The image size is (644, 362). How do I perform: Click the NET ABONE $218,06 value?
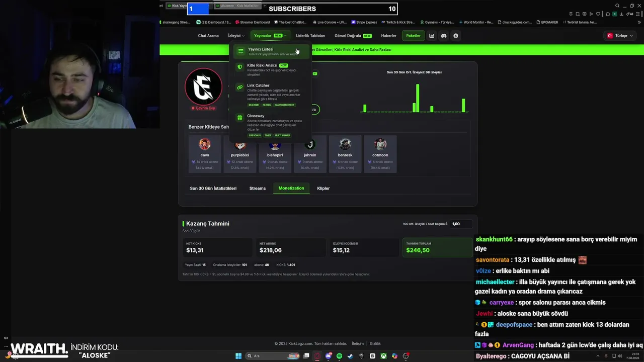(x=271, y=250)
